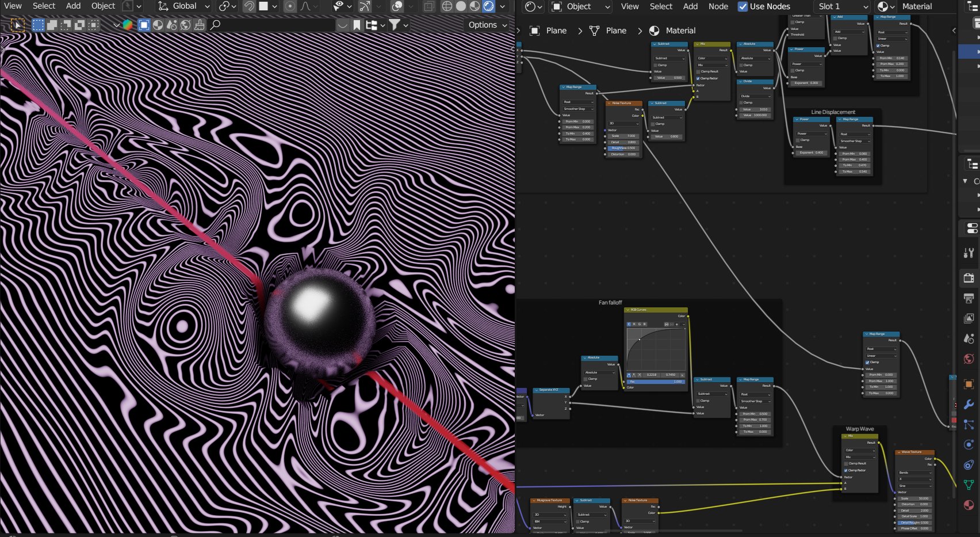
Task: Open the Render properties tab icon
Action: [969, 277]
